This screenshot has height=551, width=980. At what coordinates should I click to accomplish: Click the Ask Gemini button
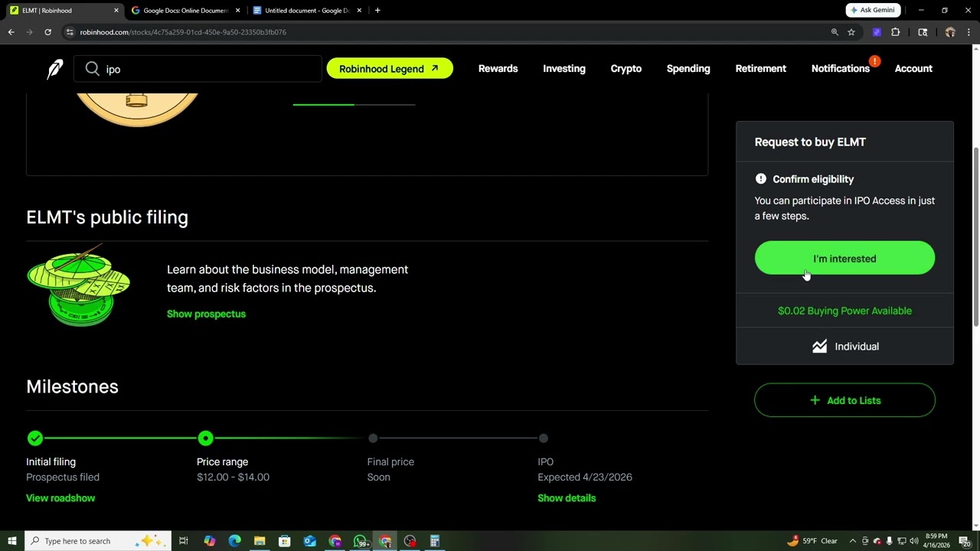pyautogui.click(x=872, y=10)
